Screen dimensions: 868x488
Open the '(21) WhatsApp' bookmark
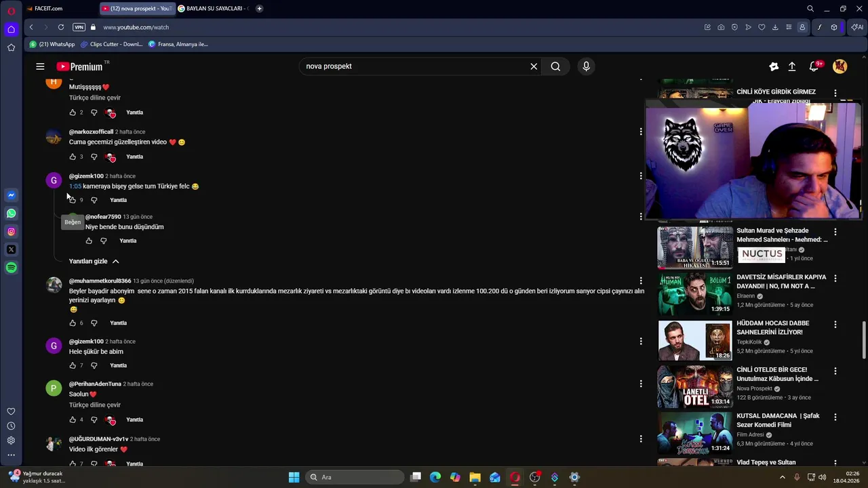point(52,44)
